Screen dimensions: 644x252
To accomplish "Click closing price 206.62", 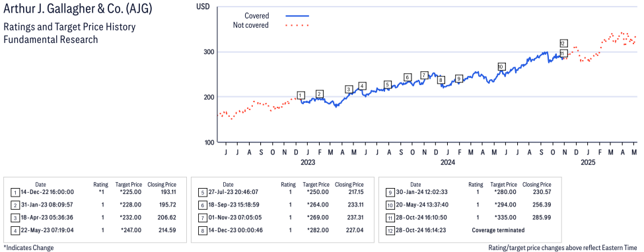I will pos(167,218).
